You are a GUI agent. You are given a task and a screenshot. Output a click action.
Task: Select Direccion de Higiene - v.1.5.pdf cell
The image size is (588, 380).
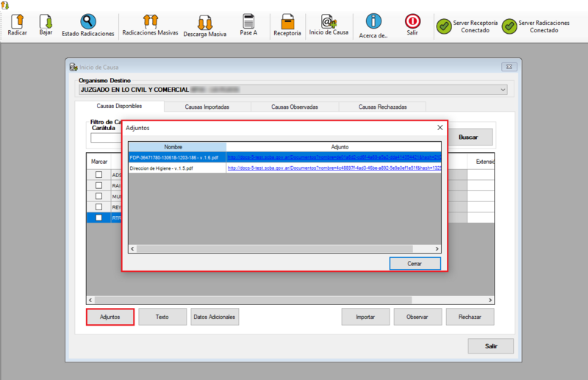(177, 168)
